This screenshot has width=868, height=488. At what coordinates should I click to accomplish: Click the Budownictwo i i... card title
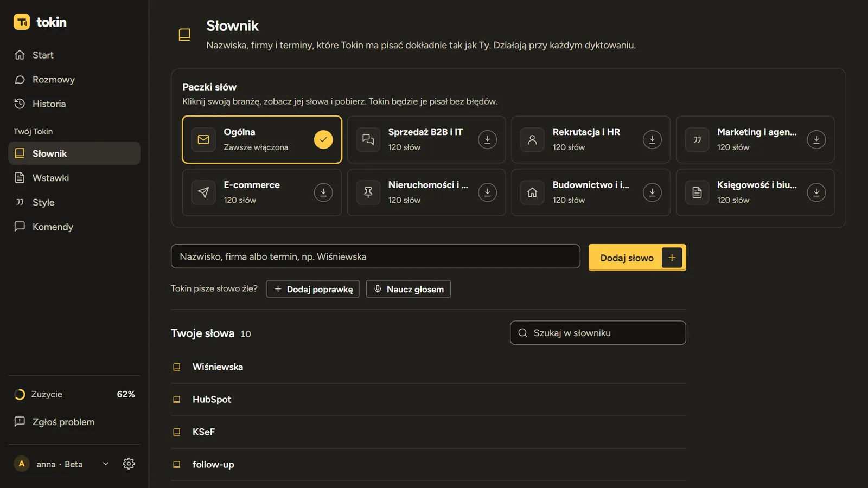(591, 185)
